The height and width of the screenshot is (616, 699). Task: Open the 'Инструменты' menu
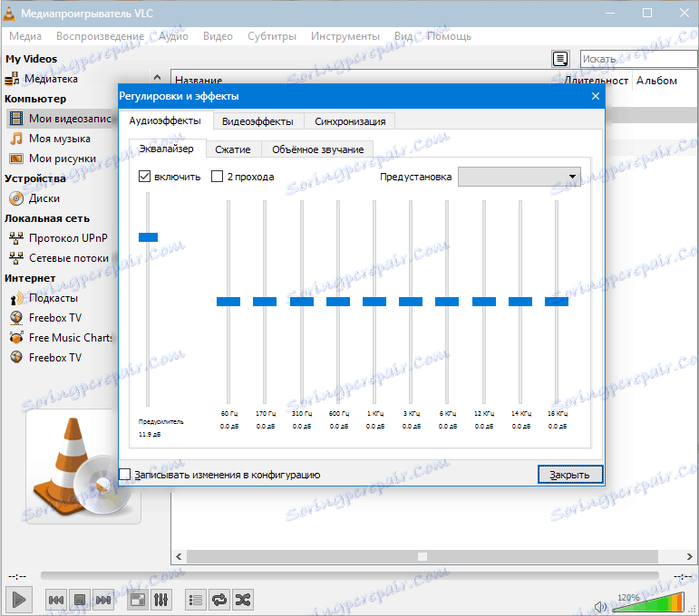pyautogui.click(x=345, y=36)
